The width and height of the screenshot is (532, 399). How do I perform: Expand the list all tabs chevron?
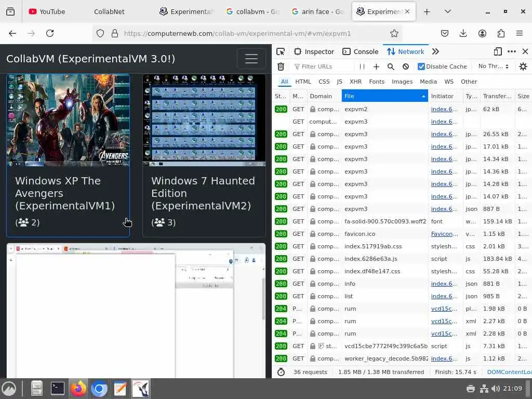point(448,11)
